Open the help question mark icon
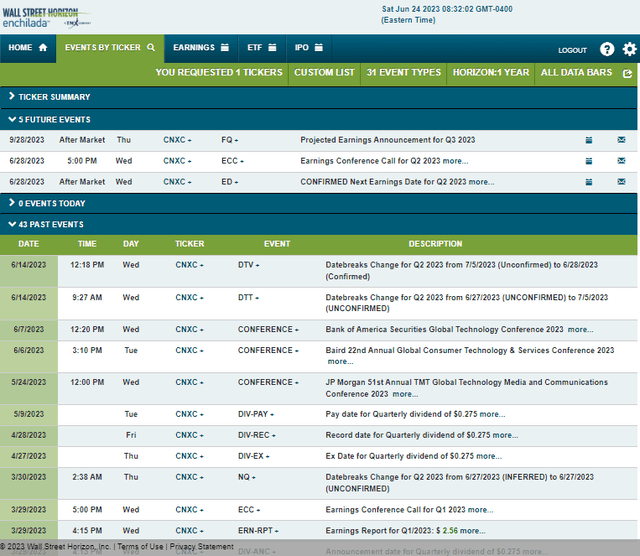 tap(607, 49)
